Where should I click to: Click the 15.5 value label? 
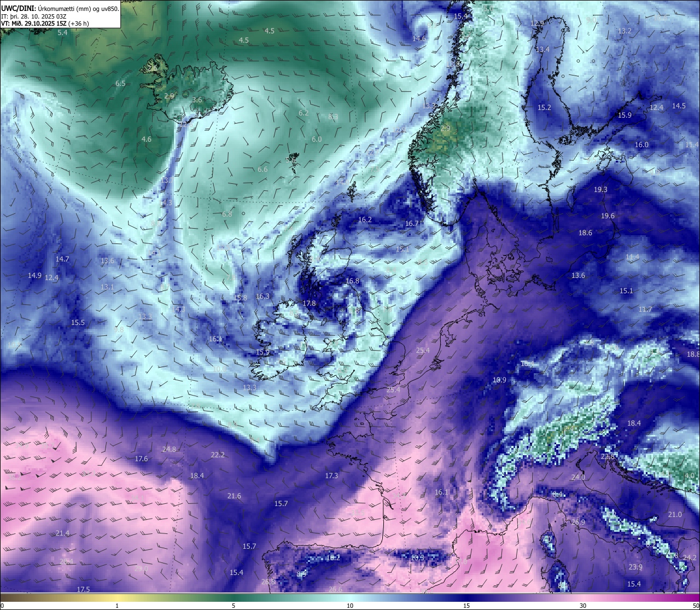tap(78, 322)
